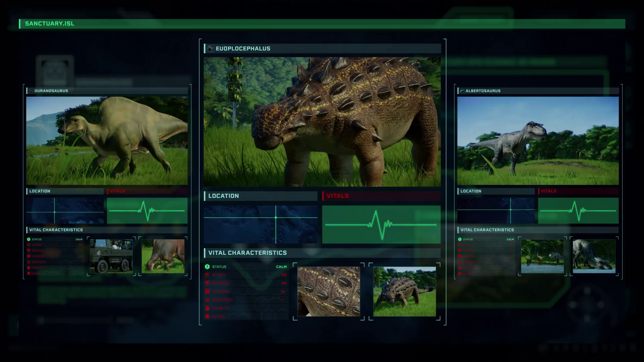Click the ALBERTOSAURUS title text
Screen dimensions: 644x362
[483, 91]
